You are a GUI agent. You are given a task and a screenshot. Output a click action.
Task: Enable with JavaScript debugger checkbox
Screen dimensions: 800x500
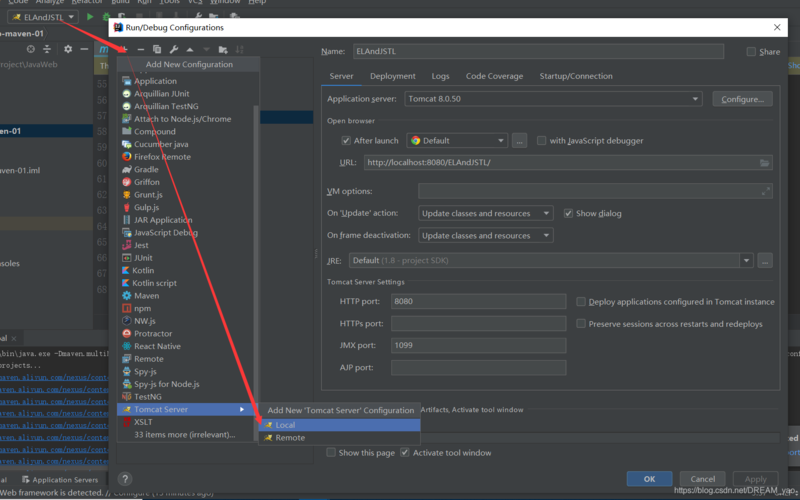click(541, 140)
